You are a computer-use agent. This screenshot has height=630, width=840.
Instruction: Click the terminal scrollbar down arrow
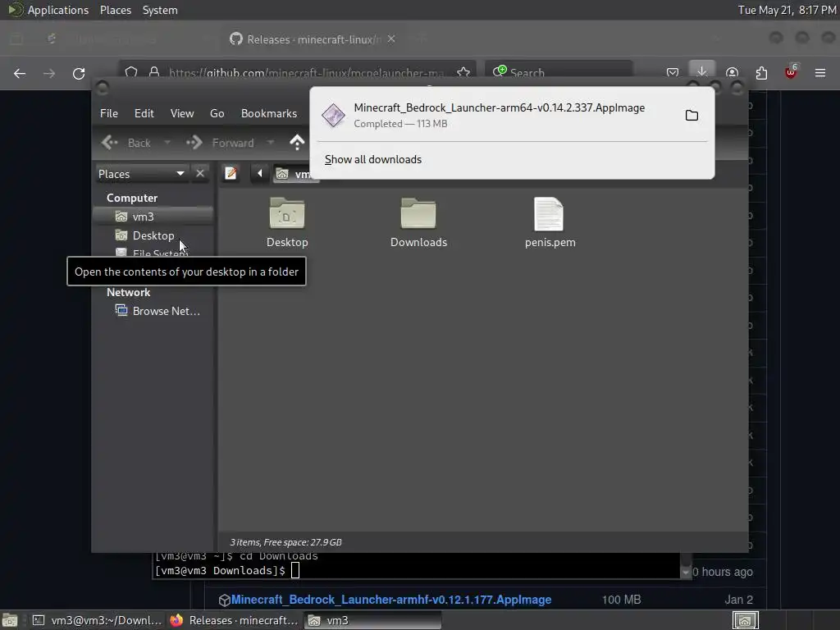pos(686,572)
